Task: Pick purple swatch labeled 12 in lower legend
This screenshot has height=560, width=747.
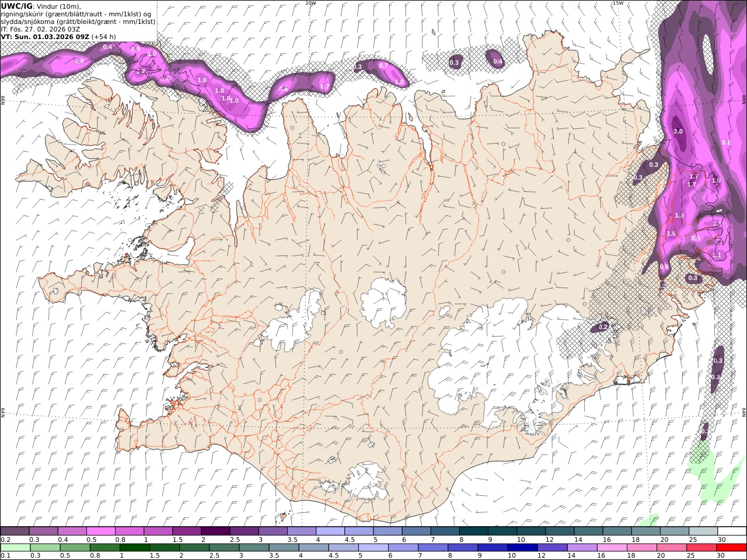Action: 553,547
